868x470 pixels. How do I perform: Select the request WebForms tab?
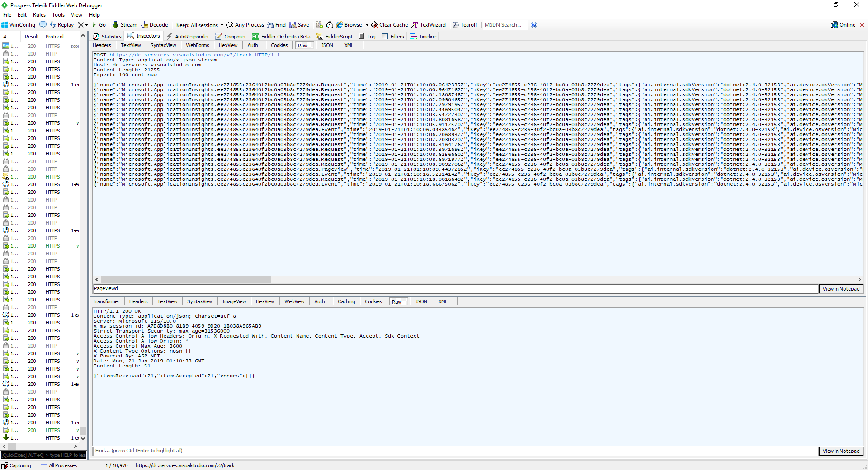(x=198, y=45)
